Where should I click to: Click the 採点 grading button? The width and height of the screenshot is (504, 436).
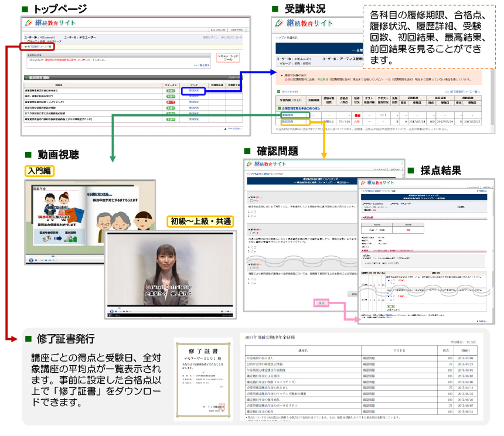click(x=321, y=303)
